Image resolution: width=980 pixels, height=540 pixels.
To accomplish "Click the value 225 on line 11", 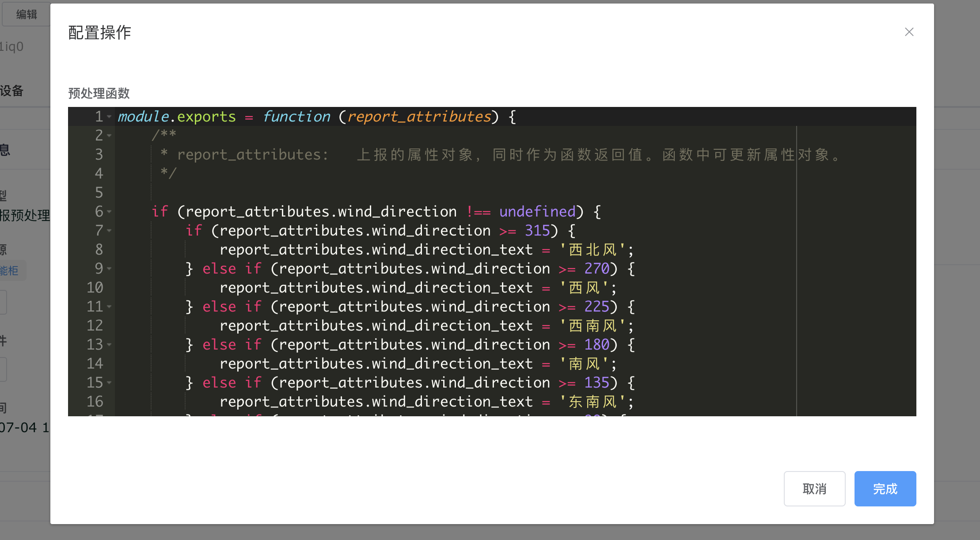I will (x=597, y=307).
